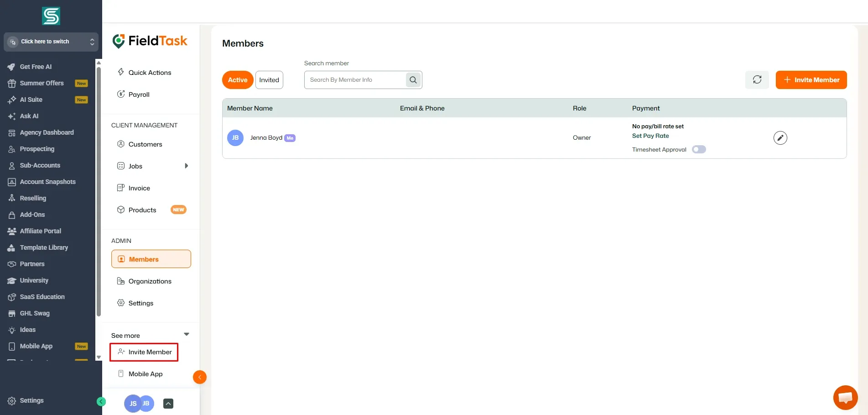Refresh the members list

point(757,80)
